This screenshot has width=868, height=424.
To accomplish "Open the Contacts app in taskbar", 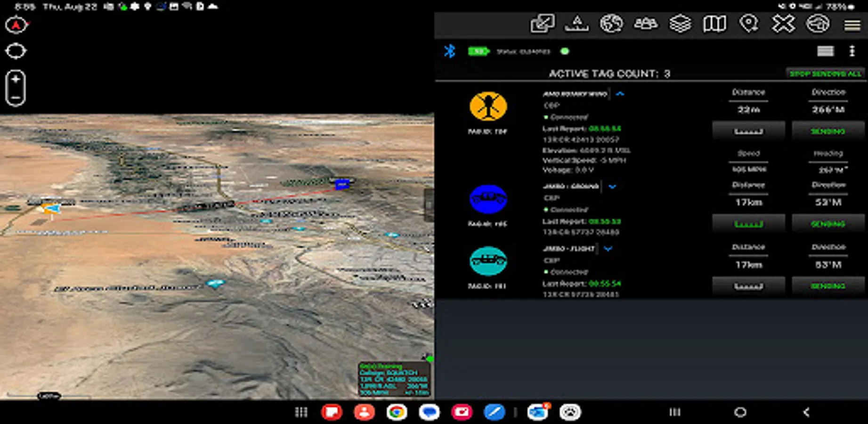I will [364, 412].
